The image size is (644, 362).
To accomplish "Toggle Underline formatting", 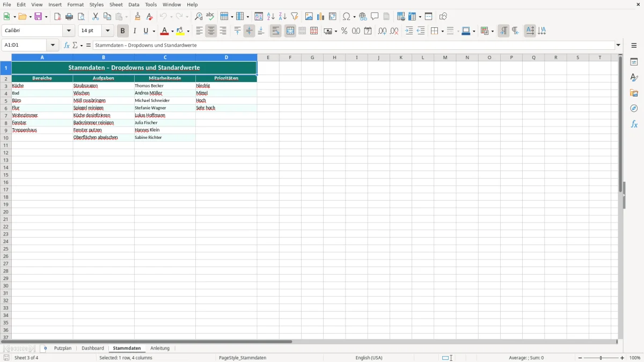I will [x=145, y=31].
